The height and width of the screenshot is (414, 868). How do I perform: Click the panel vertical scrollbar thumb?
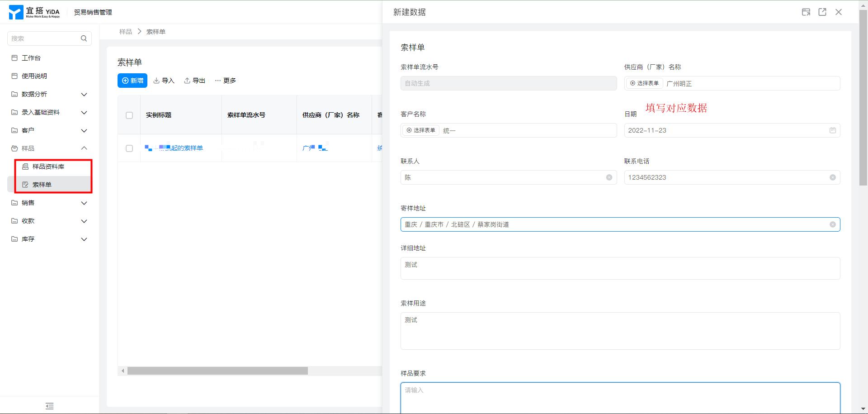pos(863,97)
